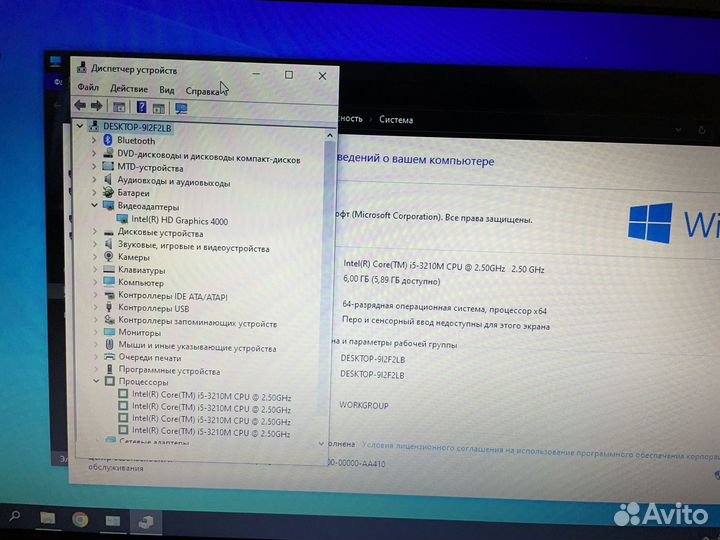Select the last i5-3210M processor entry

211,432
